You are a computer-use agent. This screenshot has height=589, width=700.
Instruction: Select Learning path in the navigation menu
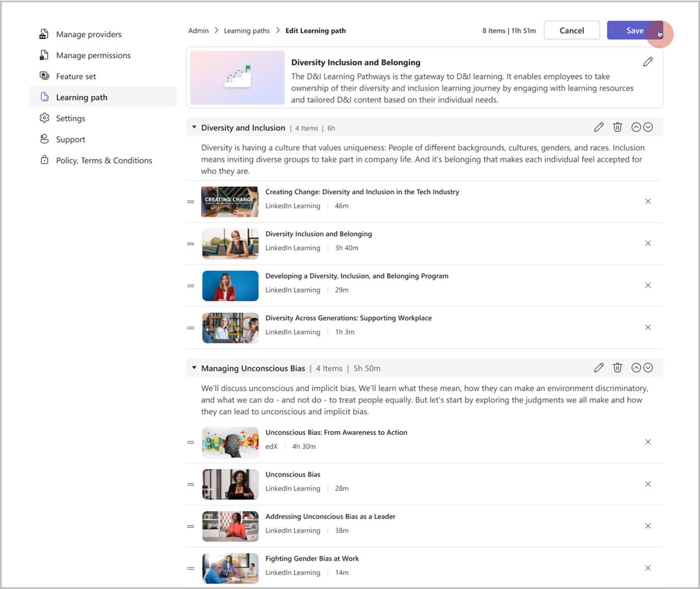coord(81,97)
